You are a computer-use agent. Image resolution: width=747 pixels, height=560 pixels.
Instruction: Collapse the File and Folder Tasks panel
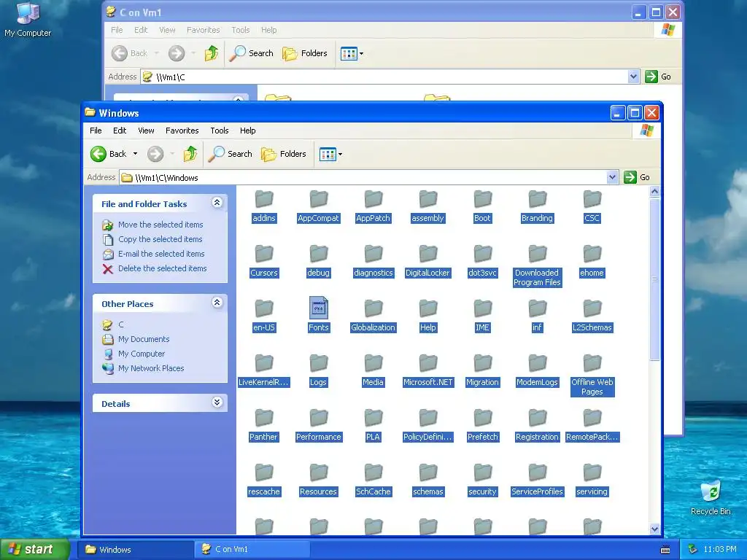[217, 203]
